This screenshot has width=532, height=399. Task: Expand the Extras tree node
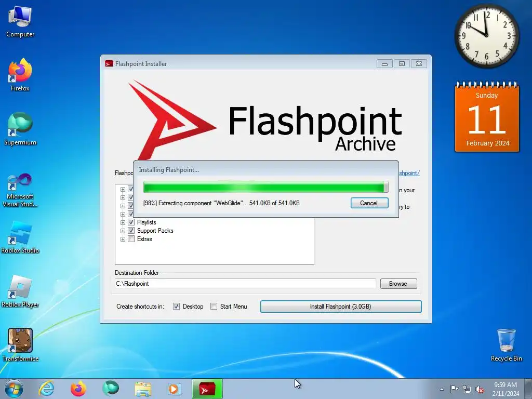123,239
